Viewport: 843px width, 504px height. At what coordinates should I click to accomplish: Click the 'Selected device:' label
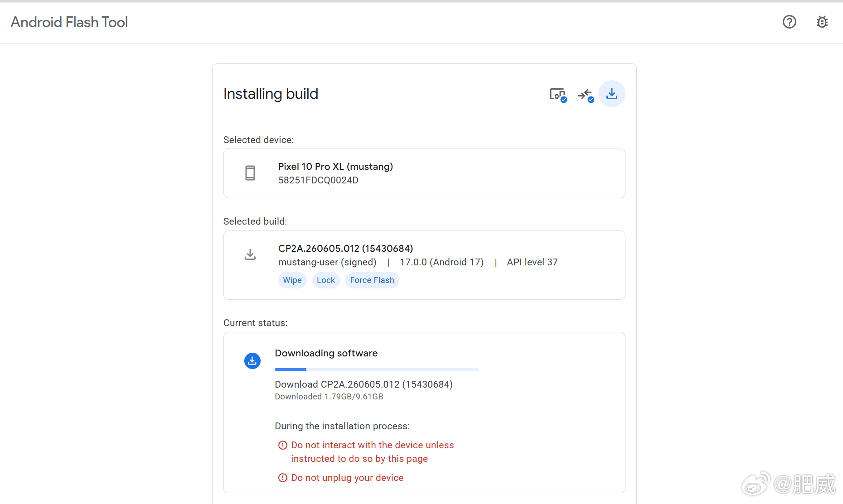point(259,140)
